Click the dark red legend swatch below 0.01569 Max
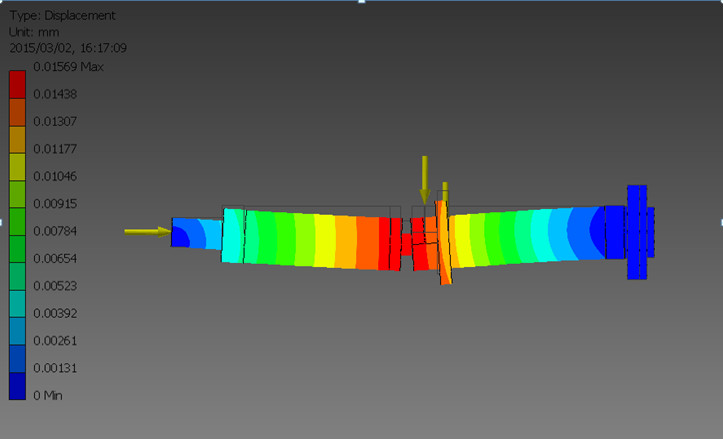Viewport: 723px width, 439px height. (17, 84)
